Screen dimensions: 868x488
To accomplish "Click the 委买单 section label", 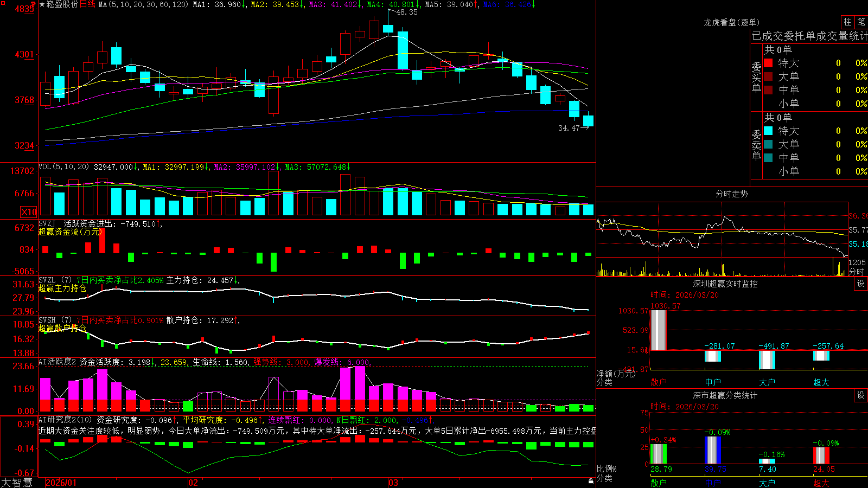I will click(756, 78).
